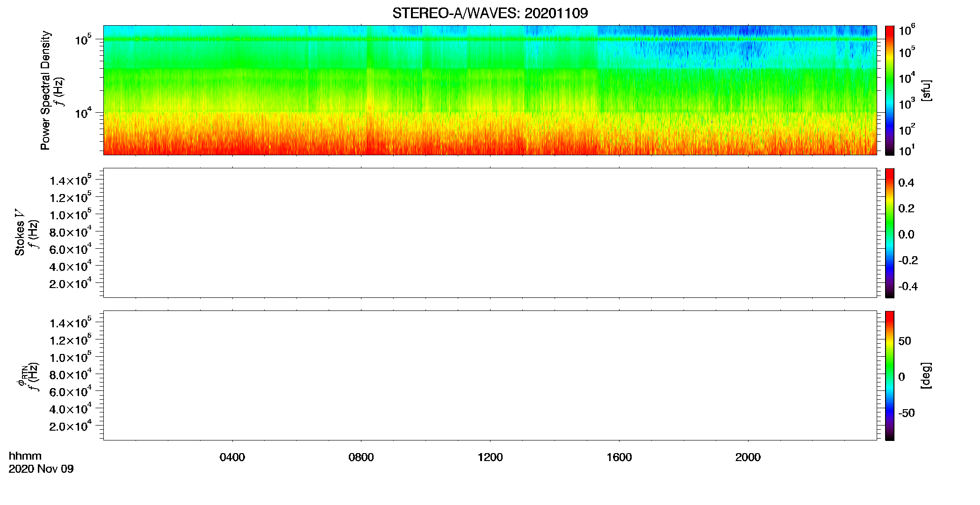The width and height of the screenshot is (980, 505).
Task: Click the 2000 time axis label
Action: [x=748, y=457]
